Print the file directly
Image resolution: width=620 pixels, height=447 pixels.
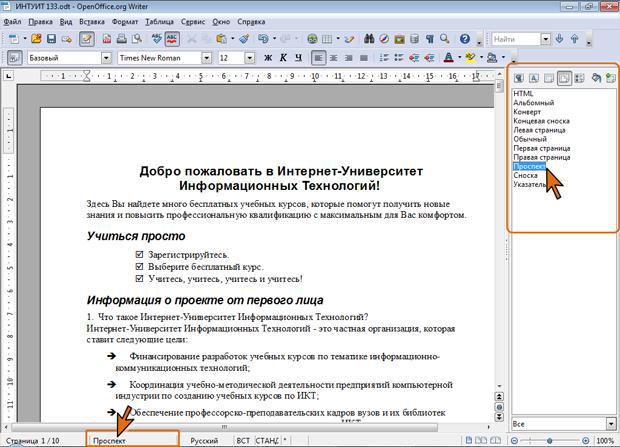(x=122, y=39)
